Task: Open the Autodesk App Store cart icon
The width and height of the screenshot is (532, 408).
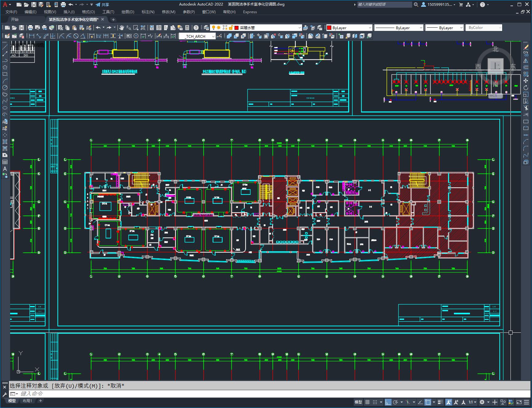Action: tap(461, 5)
